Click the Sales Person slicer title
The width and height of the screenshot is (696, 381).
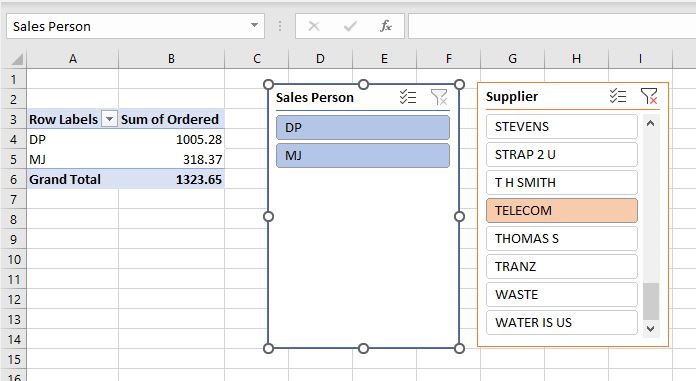click(315, 97)
